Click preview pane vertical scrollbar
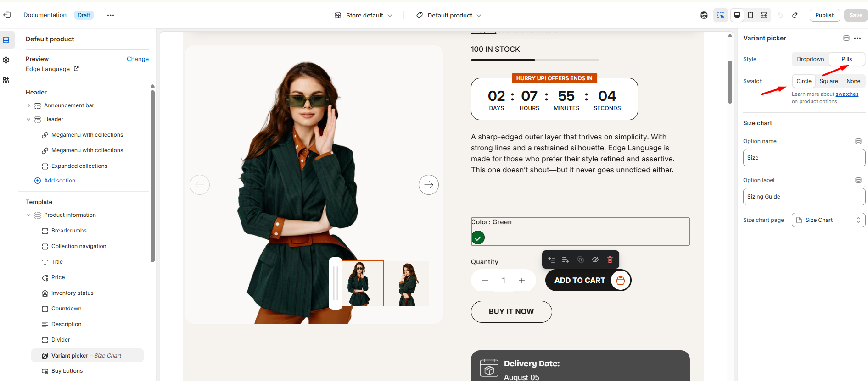The height and width of the screenshot is (381, 868). click(730, 82)
